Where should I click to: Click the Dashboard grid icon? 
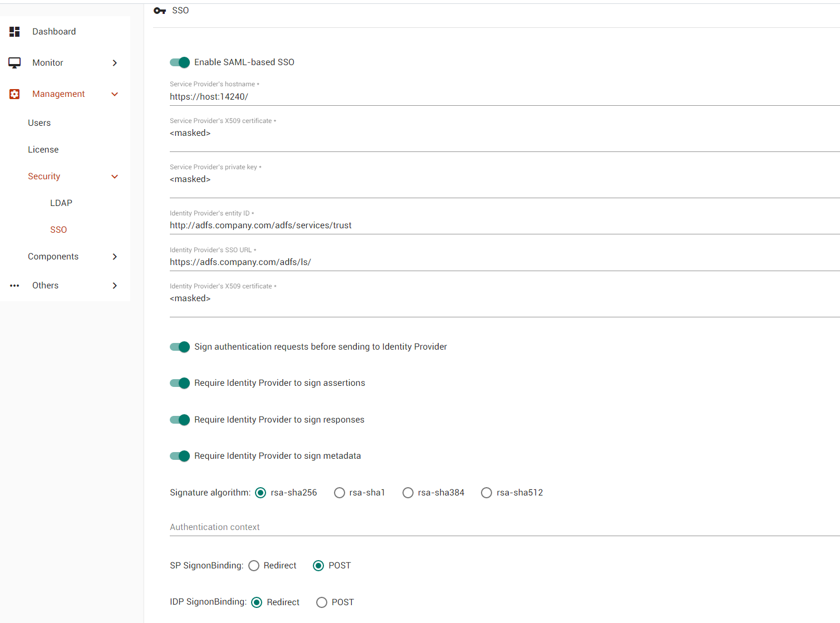tap(14, 31)
